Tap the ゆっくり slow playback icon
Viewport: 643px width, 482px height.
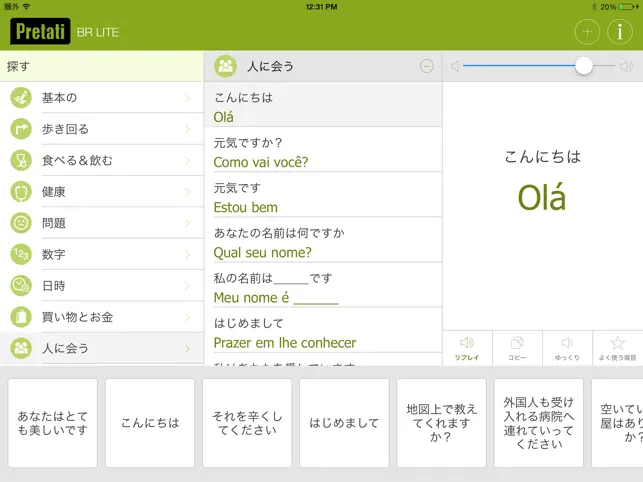pos(567,343)
